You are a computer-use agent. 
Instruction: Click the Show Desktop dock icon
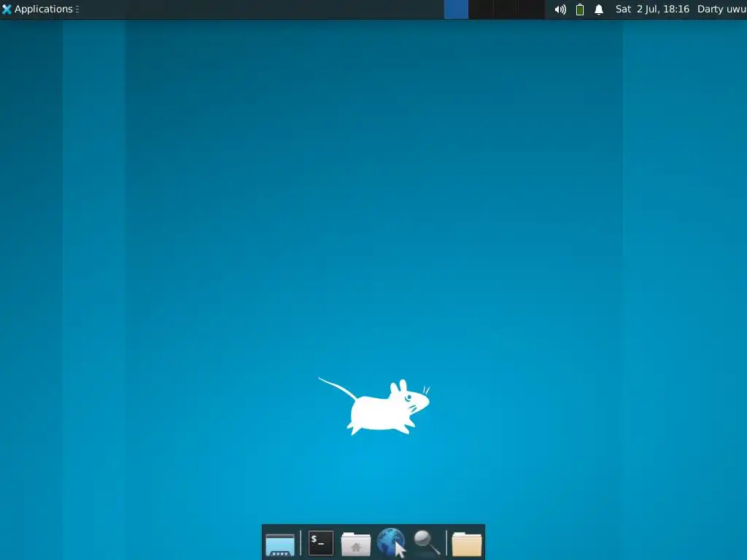point(280,543)
